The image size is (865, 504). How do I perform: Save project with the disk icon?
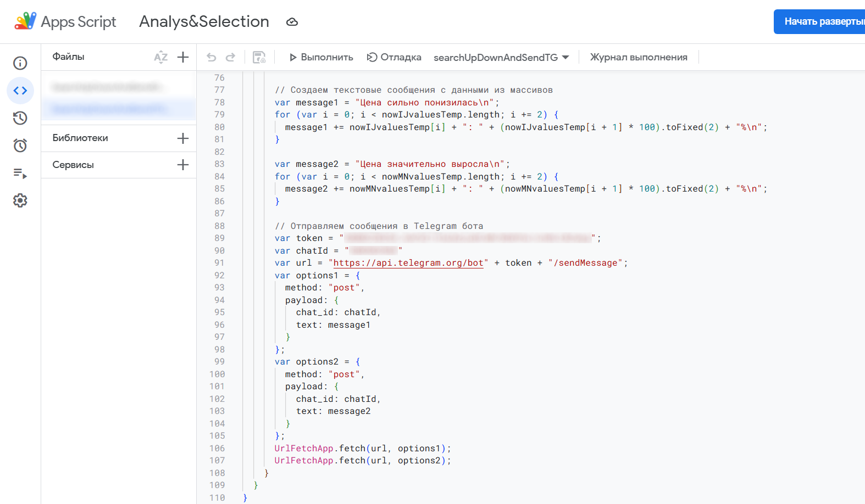point(259,57)
